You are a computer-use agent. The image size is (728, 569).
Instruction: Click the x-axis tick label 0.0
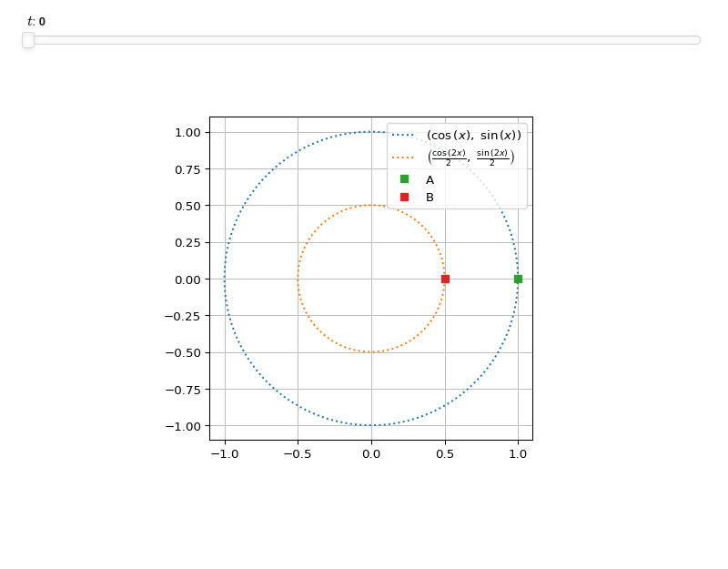point(371,454)
